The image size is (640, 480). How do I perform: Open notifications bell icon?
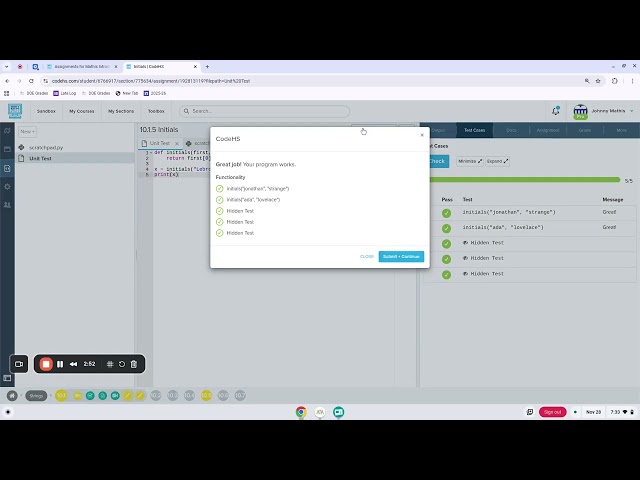556,111
